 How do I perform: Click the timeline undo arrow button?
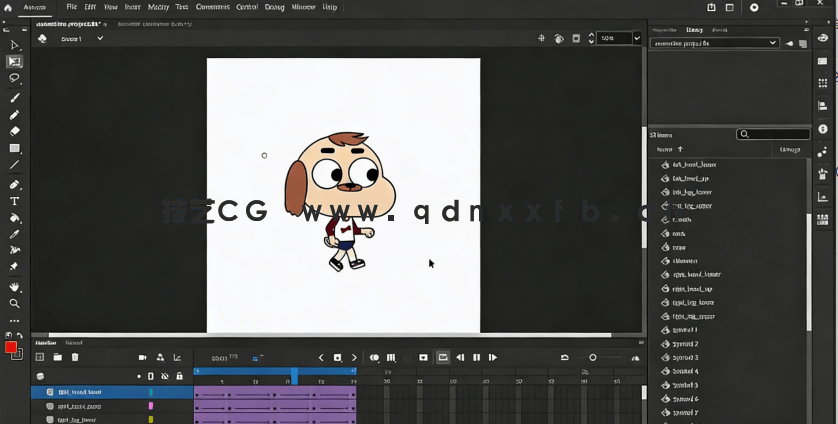tap(564, 357)
